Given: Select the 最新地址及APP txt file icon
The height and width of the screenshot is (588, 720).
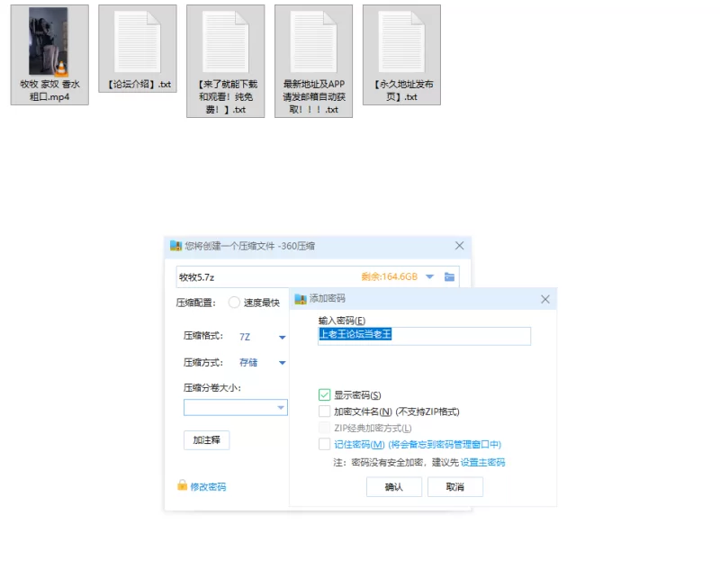Looking at the screenshot, I should [313, 61].
